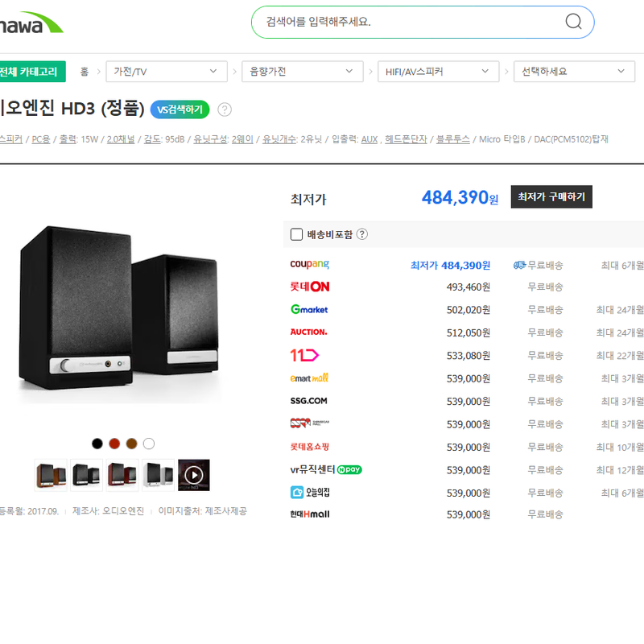644x644 pixels.
Task: Select the brown color swatch
Action: coord(132,444)
